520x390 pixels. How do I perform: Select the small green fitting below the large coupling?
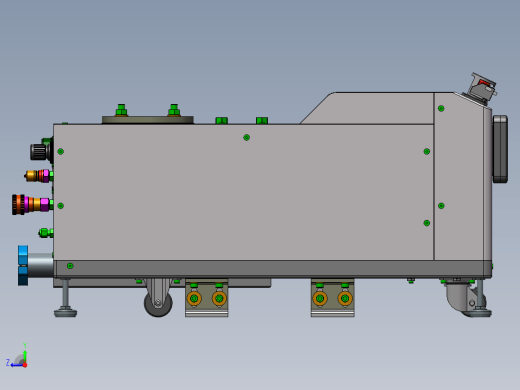pyautogui.click(x=46, y=232)
